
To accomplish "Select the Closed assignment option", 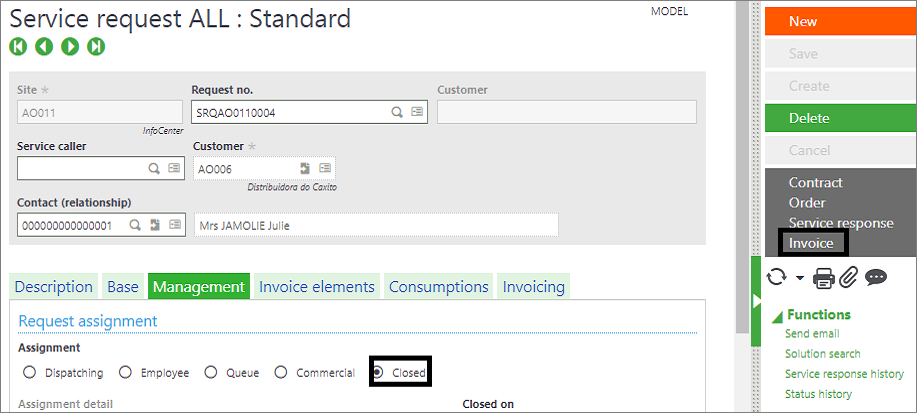I will (378, 372).
